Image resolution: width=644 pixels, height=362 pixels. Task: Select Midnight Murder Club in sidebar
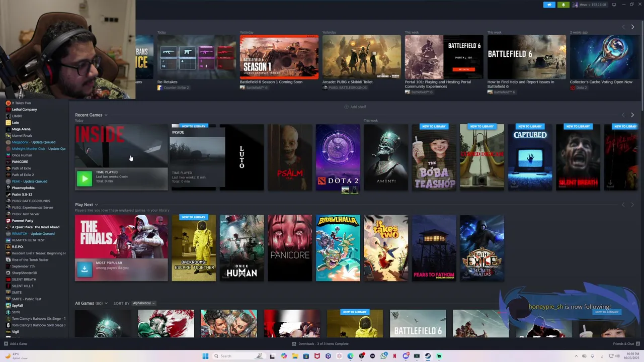(x=34, y=149)
